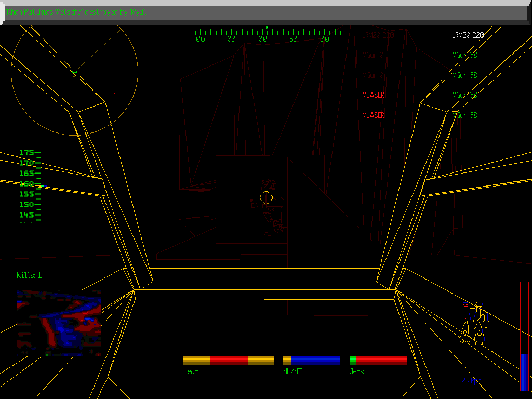Select the topmost red MLASER entry
This screenshot has height=399, width=532.
click(x=373, y=95)
